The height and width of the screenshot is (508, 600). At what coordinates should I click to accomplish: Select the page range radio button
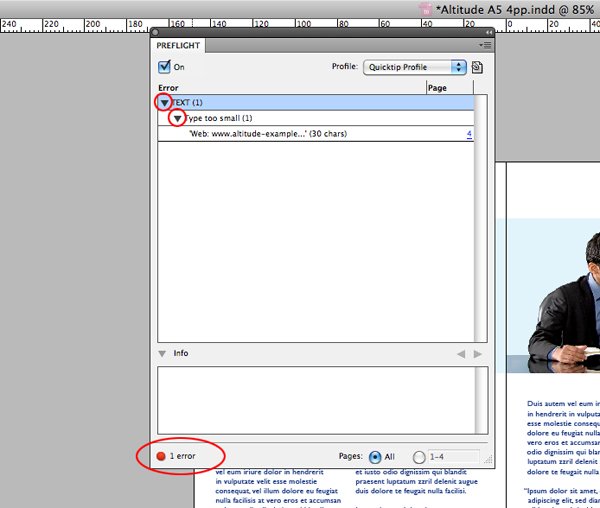point(419,457)
